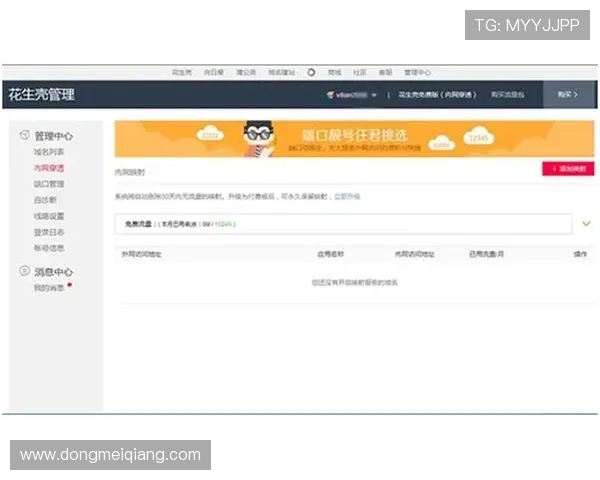
Task: Click the 购买流量包 link
Action: (507, 95)
